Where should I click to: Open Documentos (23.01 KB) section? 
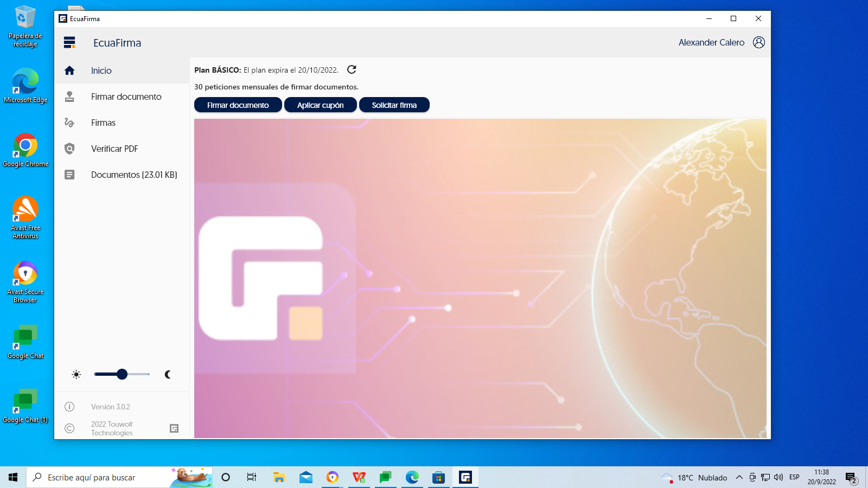click(122, 175)
